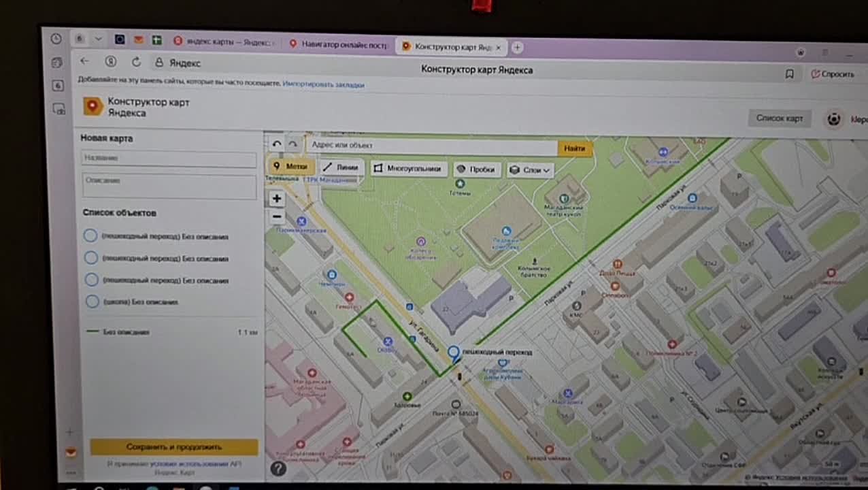The height and width of the screenshot is (490, 868).
Task: Click the Список карт button
Action: point(780,118)
